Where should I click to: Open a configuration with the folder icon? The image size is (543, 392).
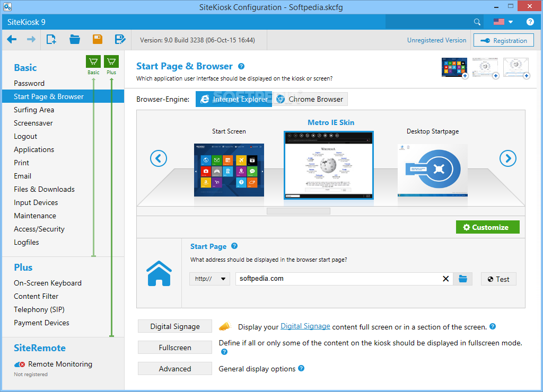coord(74,39)
